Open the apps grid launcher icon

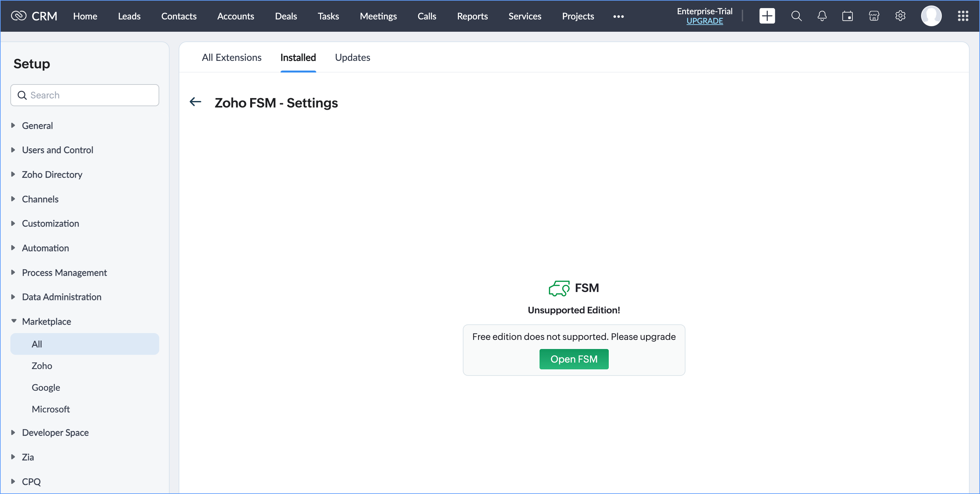coord(963,16)
